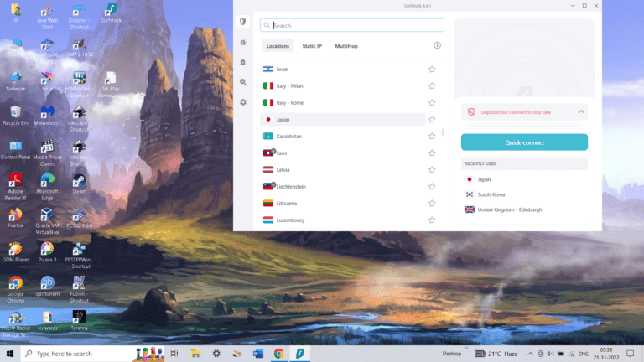Open Surfshark Search magnifier sidebar icon
644x362 pixels.
pos(243,82)
